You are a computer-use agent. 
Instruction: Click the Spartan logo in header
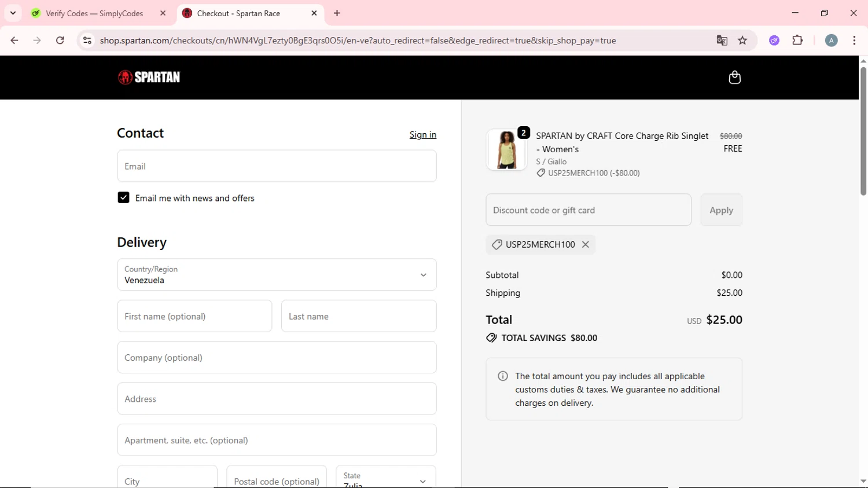point(149,77)
